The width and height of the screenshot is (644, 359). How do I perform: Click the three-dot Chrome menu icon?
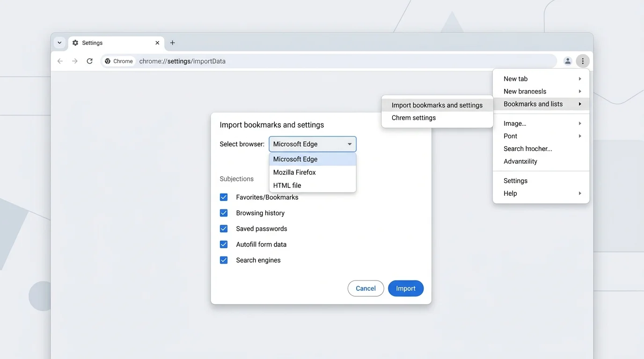[x=583, y=61]
